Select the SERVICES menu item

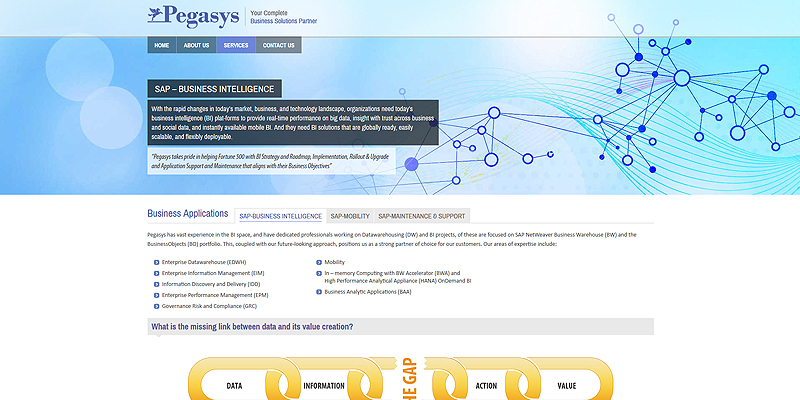point(236,45)
